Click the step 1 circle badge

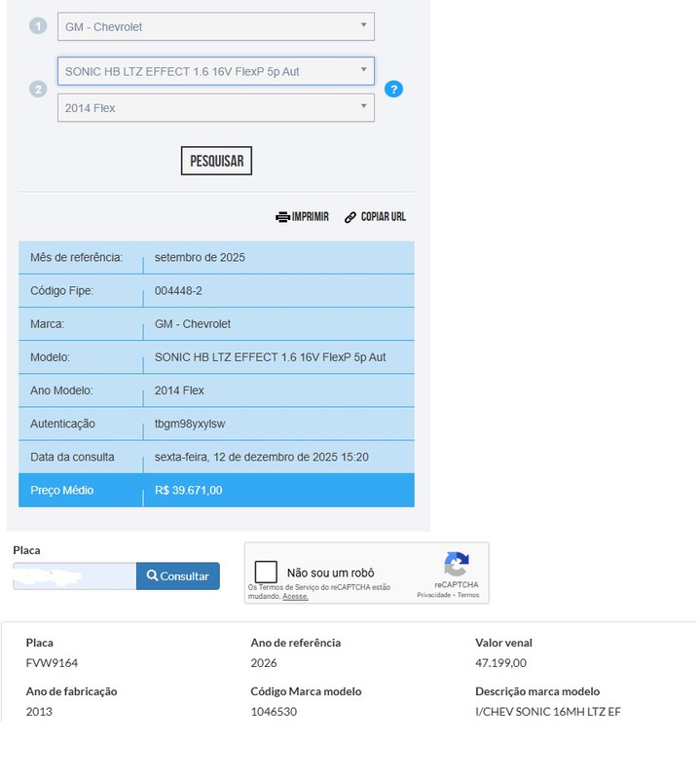pyautogui.click(x=38, y=26)
